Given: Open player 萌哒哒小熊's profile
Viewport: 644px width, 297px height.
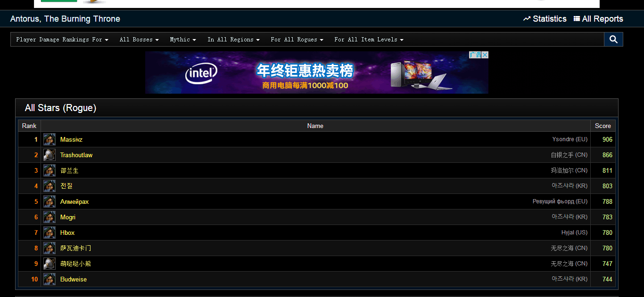Looking at the screenshot, I should click(75, 264).
